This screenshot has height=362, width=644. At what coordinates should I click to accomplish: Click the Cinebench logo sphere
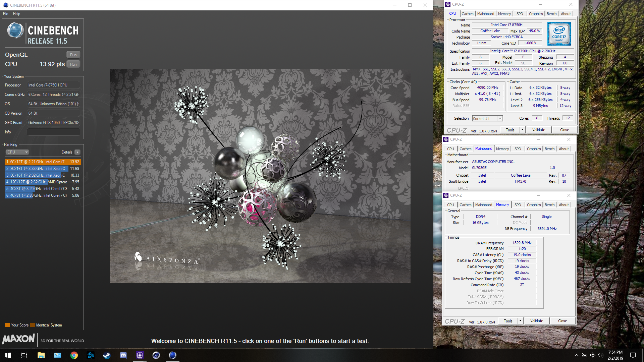pyautogui.click(x=15, y=31)
